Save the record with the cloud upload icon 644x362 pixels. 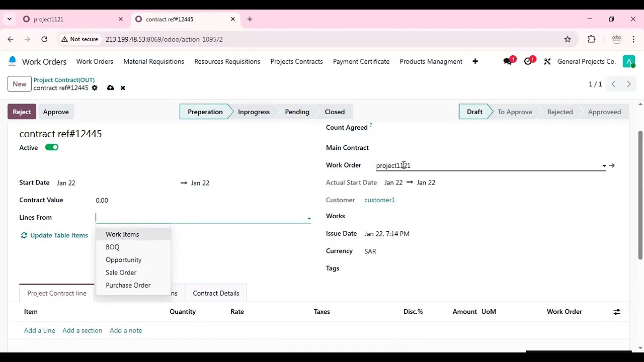110,88
